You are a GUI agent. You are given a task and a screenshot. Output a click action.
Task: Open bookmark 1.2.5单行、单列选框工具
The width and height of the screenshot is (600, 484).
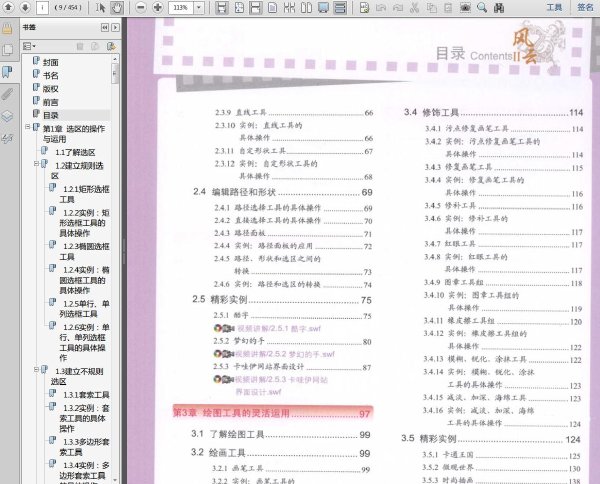pyautogui.click(x=85, y=309)
